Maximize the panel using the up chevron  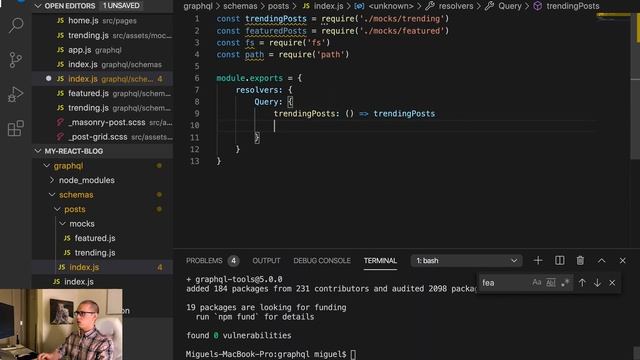point(602,260)
